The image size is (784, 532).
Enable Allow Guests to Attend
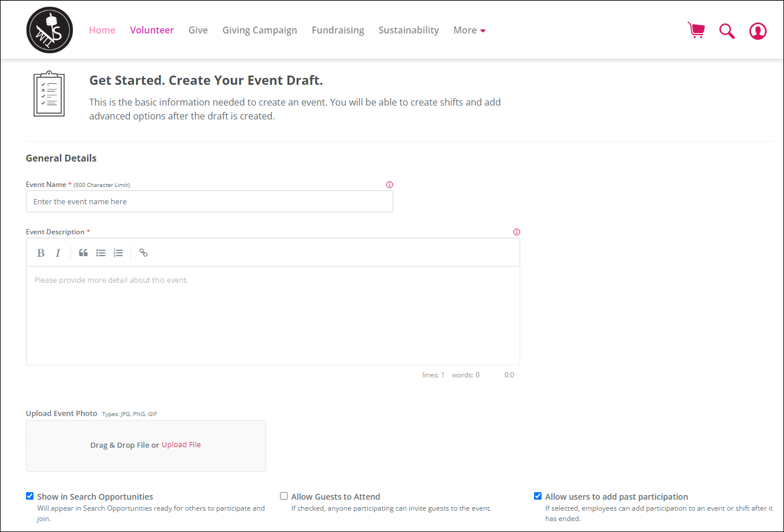pos(284,496)
